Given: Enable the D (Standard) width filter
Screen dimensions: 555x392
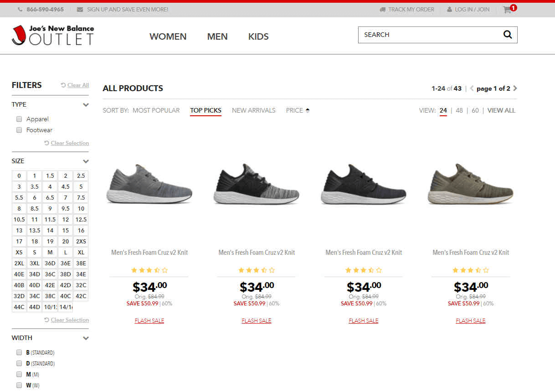Looking at the screenshot, I should pyautogui.click(x=19, y=363).
